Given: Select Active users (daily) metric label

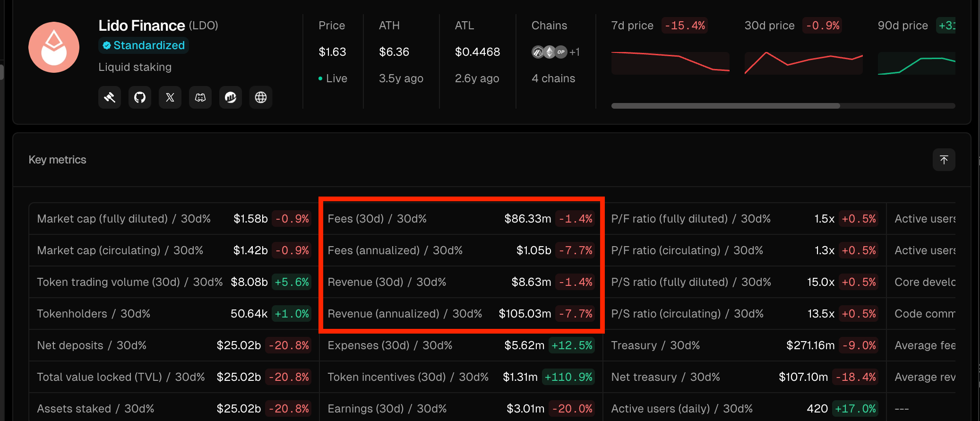Looking at the screenshot, I should coord(682,409).
